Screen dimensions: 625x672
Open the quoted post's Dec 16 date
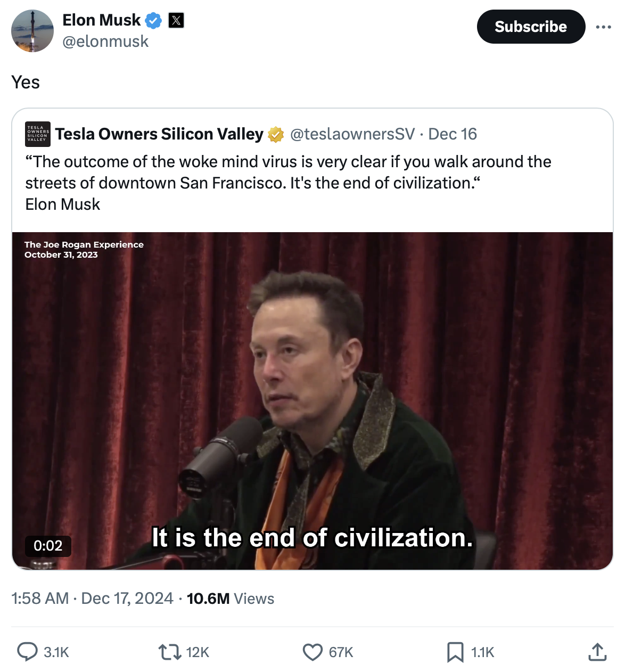pos(453,134)
